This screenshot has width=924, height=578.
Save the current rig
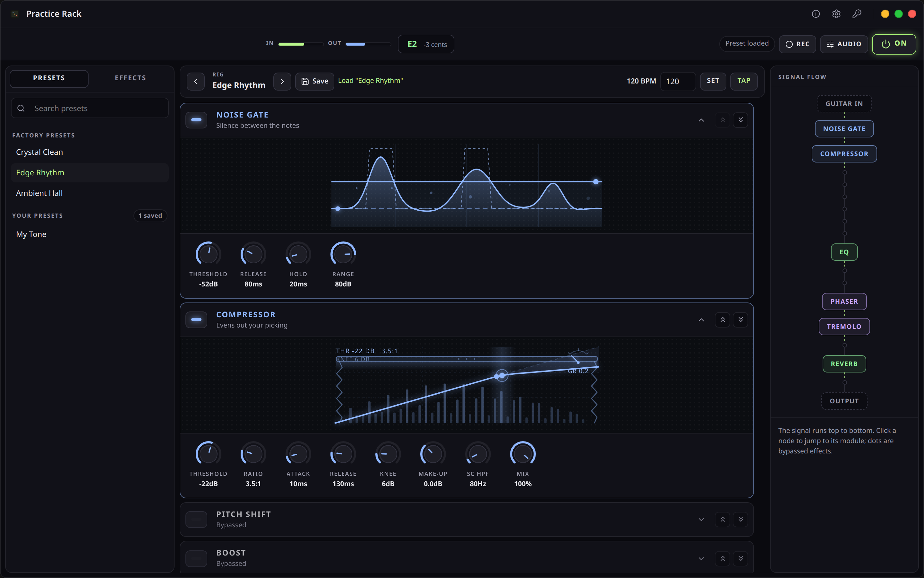pos(315,82)
